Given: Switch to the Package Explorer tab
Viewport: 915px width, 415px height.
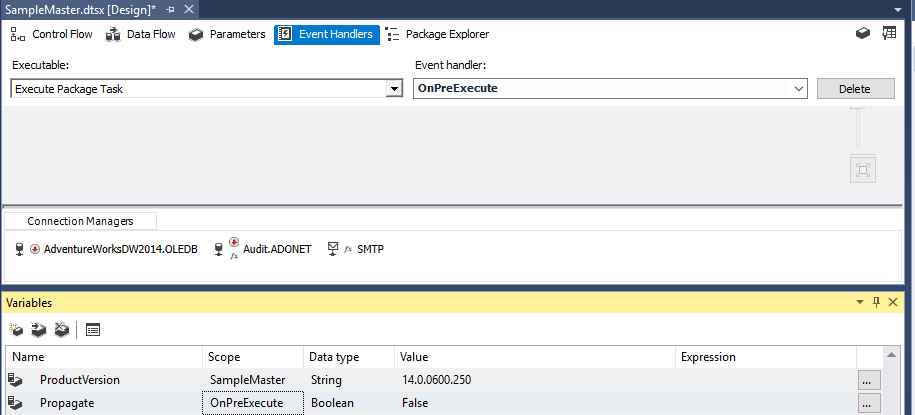Looking at the screenshot, I should point(437,34).
